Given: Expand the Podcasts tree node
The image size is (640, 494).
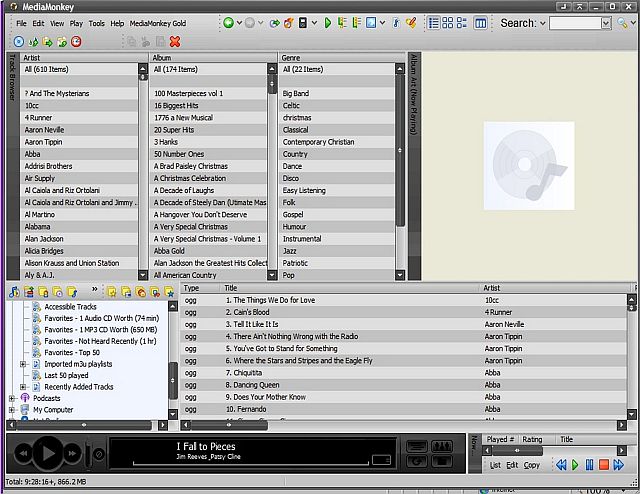Looking at the screenshot, I should [x=11, y=398].
